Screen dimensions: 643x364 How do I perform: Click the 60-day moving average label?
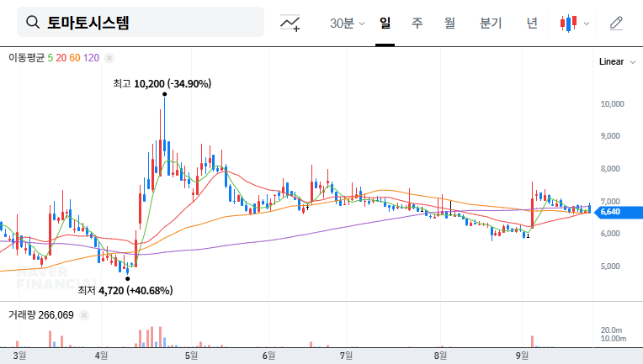coord(75,58)
